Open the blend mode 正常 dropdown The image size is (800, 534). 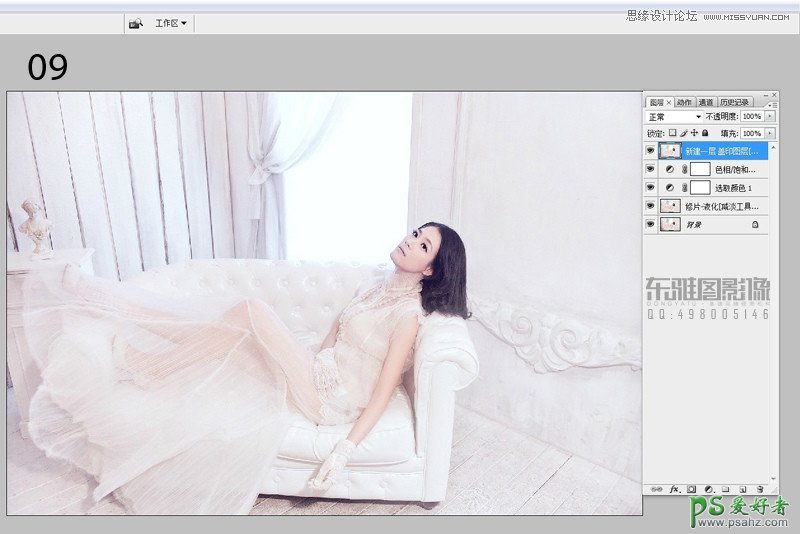[x=673, y=117]
